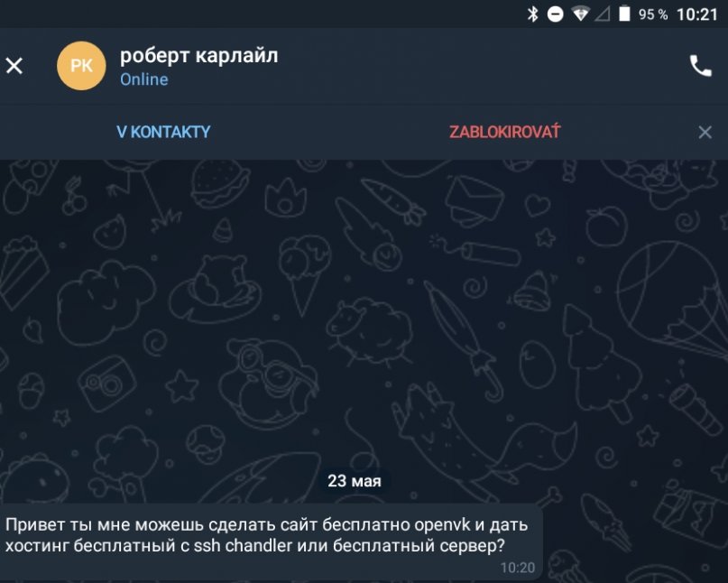Tap the Bluetooth status bar icon
The height and width of the screenshot is (583, 728).
click(532, 14)
